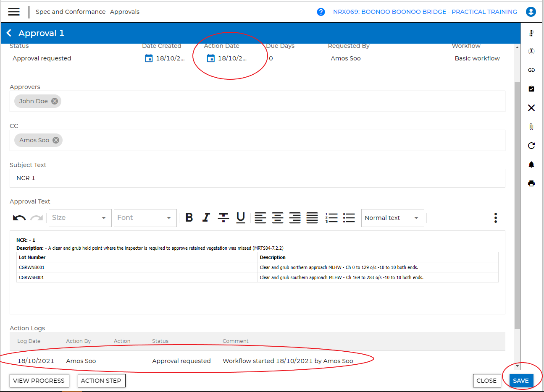
Task: Print the approval using printer icon
Action: pos(531,183)
